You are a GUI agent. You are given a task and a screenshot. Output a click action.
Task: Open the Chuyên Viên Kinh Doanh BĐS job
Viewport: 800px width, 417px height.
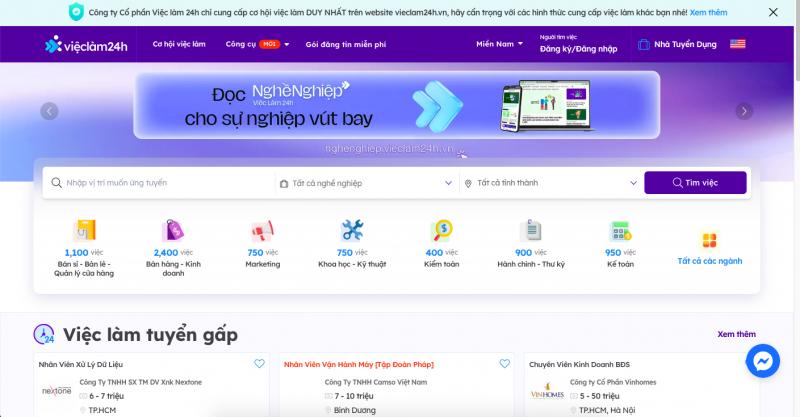click(579, 364)
